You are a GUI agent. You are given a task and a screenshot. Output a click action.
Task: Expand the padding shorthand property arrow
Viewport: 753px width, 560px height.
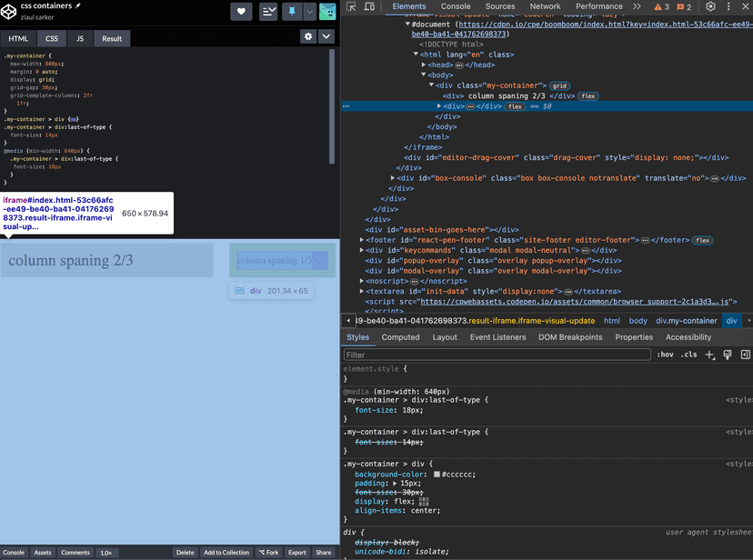pos(393,483)
